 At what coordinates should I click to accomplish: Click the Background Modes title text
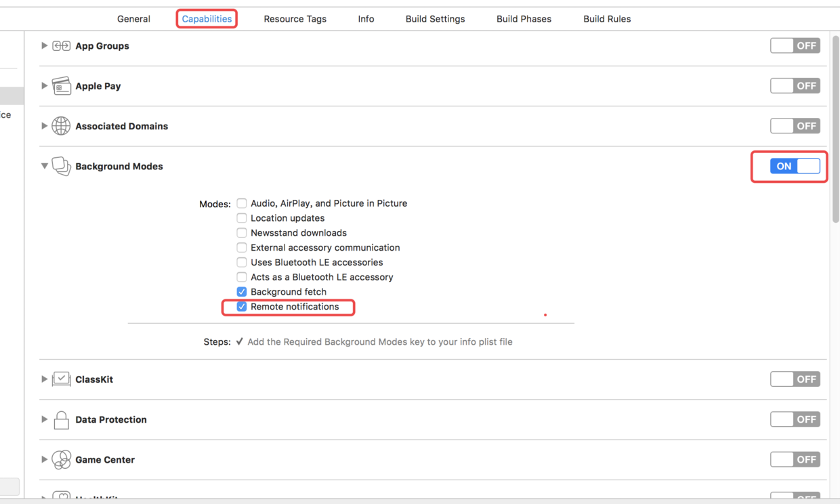[x=119, y=166]
